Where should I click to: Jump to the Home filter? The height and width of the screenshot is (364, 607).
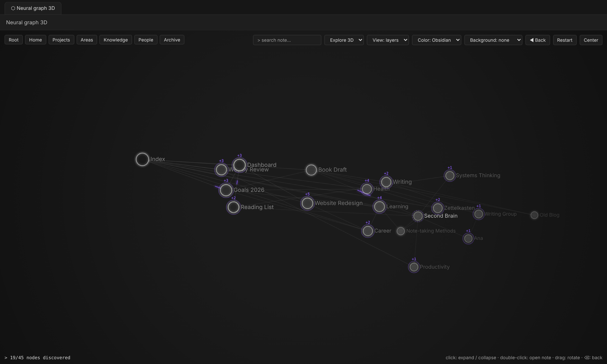click(x=35, y=40)
